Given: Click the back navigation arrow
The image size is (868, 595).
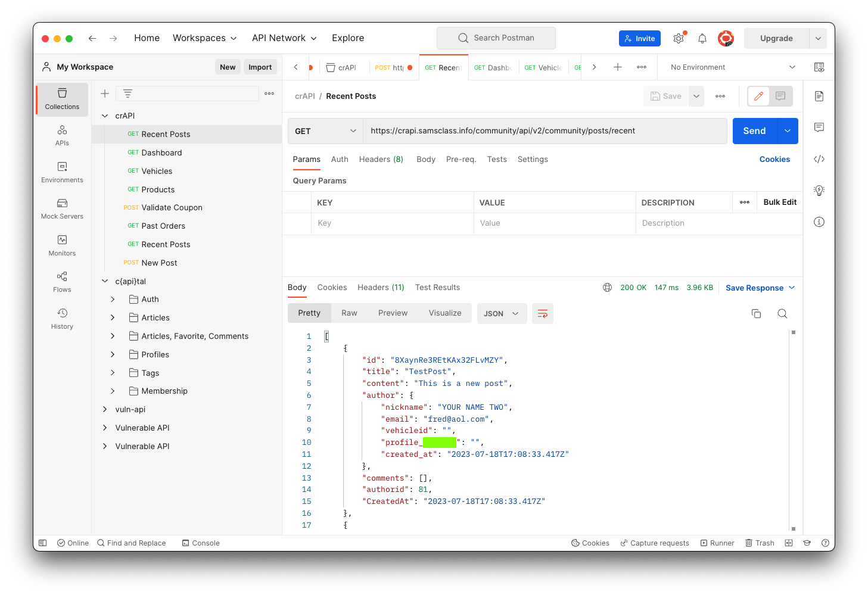Looking at the screenshot, I should (92, 38).
